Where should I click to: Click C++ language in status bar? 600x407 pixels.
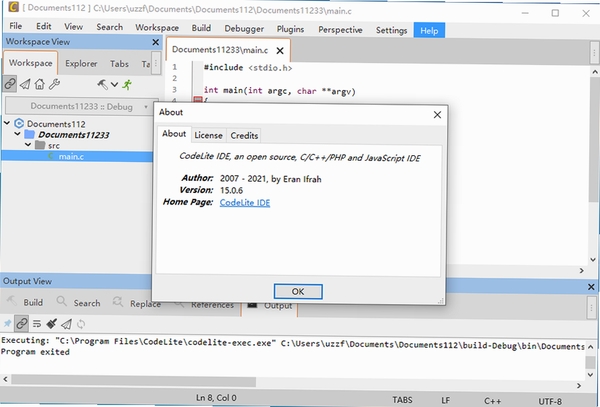[492, 401]
